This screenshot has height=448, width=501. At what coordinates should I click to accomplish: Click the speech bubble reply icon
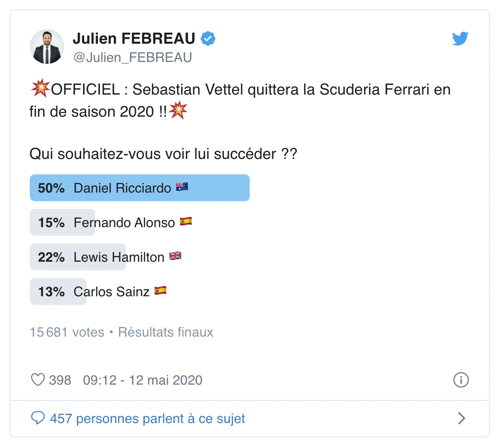point(37,418)
